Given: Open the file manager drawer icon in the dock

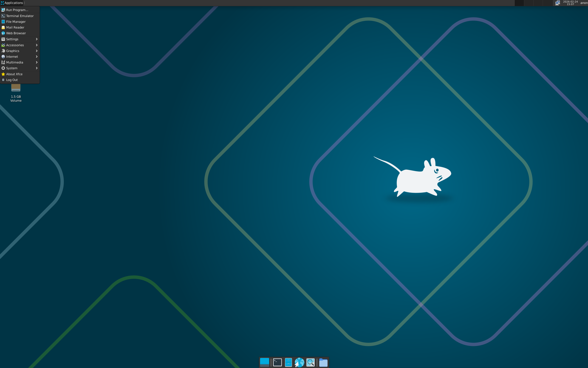Looking at the screenshot, I should coord(288,362).
